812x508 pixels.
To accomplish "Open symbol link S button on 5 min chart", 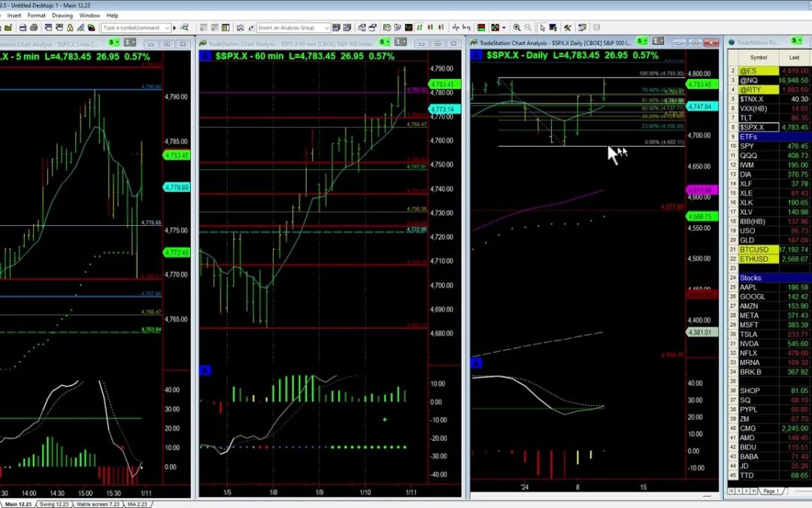I will coord(114,42).
